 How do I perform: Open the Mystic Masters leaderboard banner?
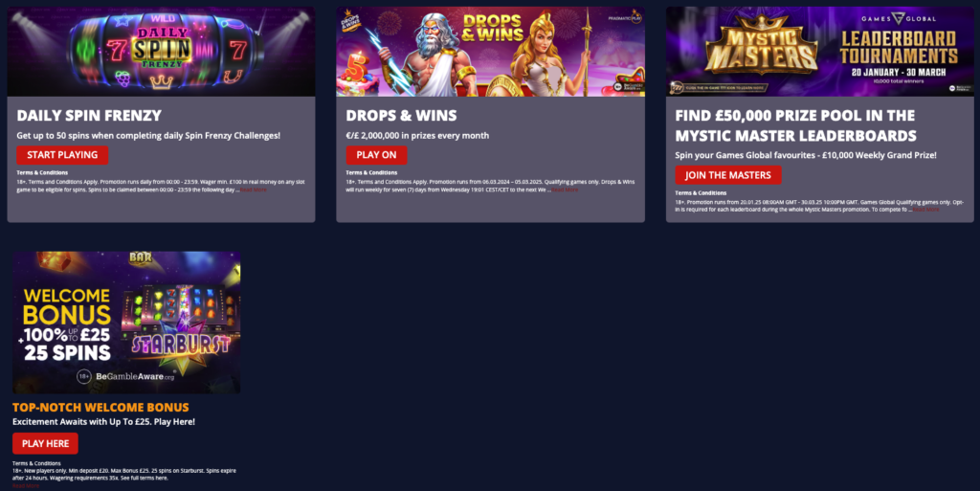tap(820, 52)
